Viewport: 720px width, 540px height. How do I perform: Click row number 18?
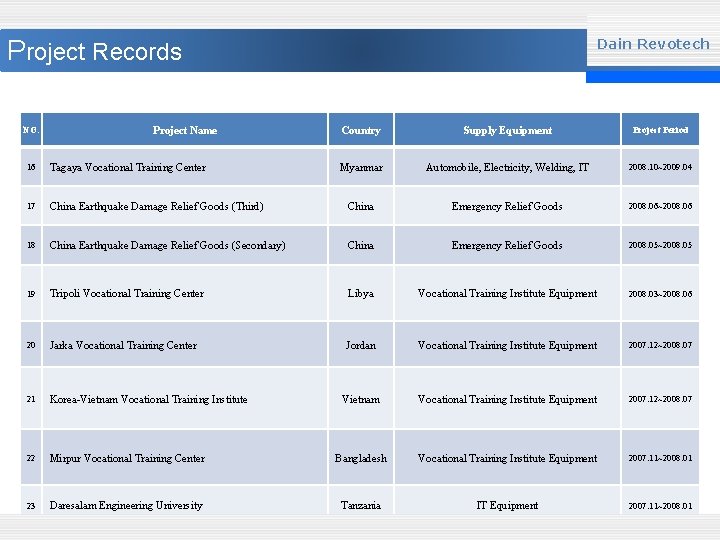click(x=31, y=245)
